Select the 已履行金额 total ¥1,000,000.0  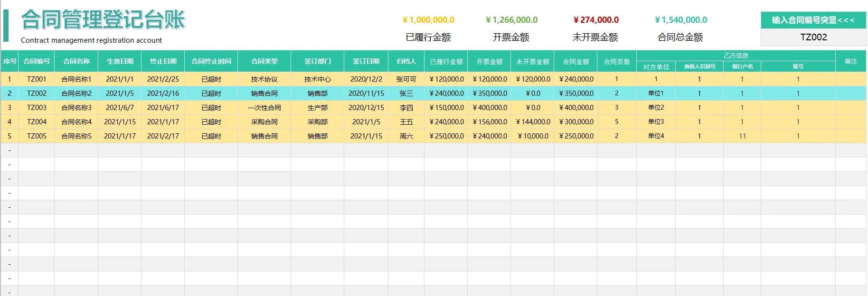click(428, 20)
